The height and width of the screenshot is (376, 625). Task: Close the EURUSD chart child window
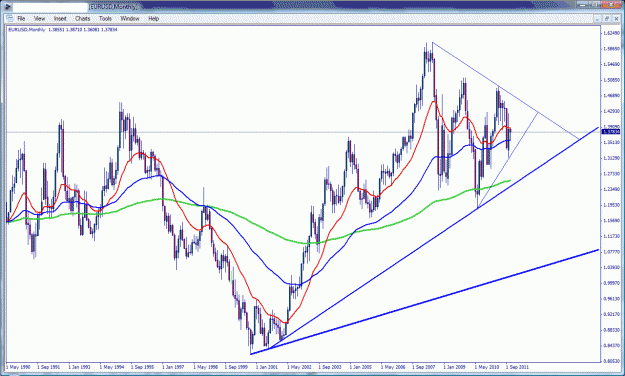(x=616, y=19)
